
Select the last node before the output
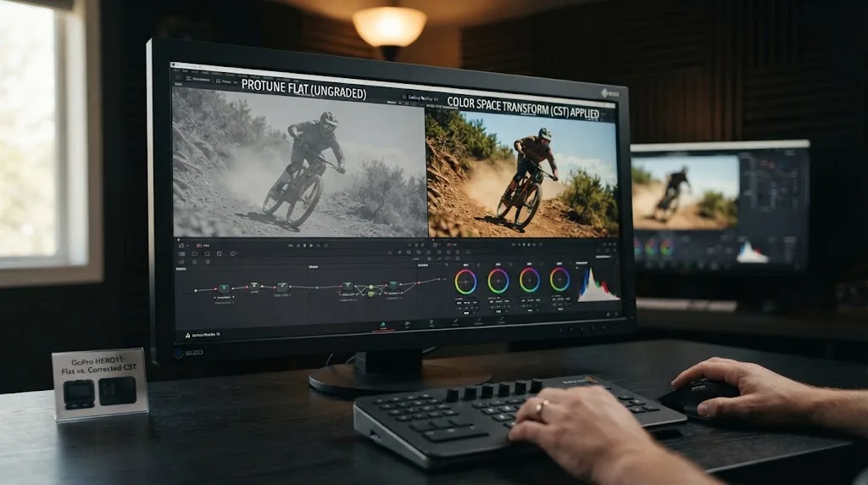click(393, 286)
